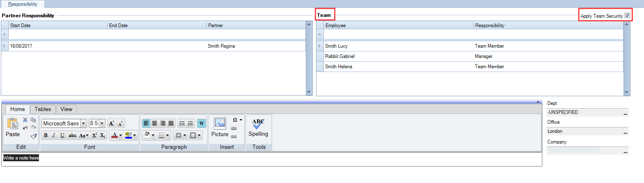Apply strikethrough formatting
This screenshot has width=644, height=183.
point(72,135)
